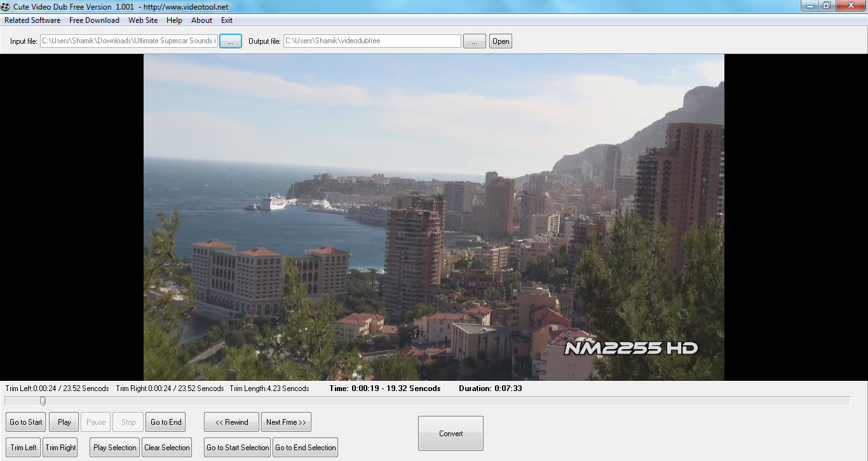868x461 pixels.
Task: Browse for an output folder
Action: [x=475, y=41]
